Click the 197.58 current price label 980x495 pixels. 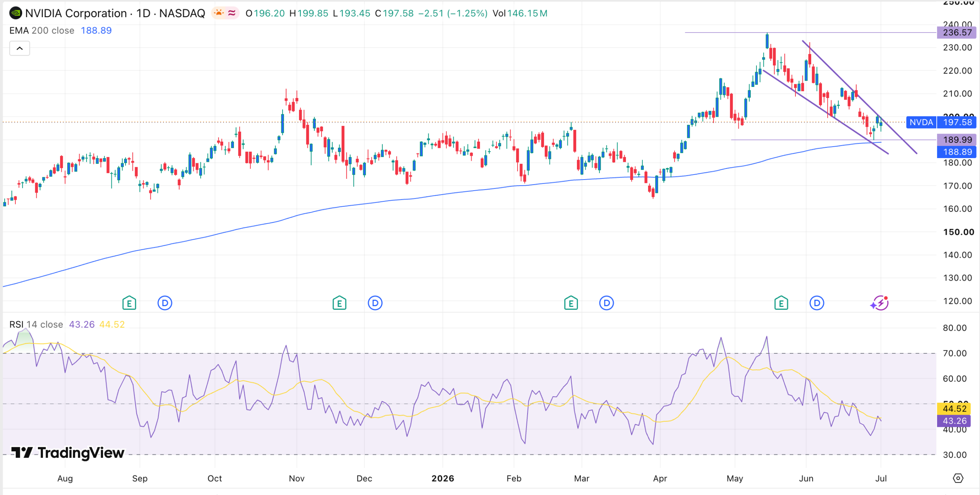coord(957,123)
